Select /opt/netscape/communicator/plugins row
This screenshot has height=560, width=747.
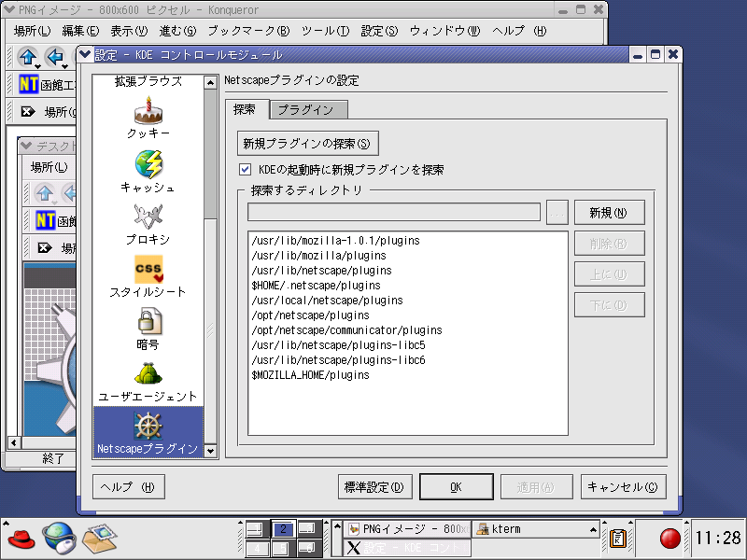tap(408, 330)
